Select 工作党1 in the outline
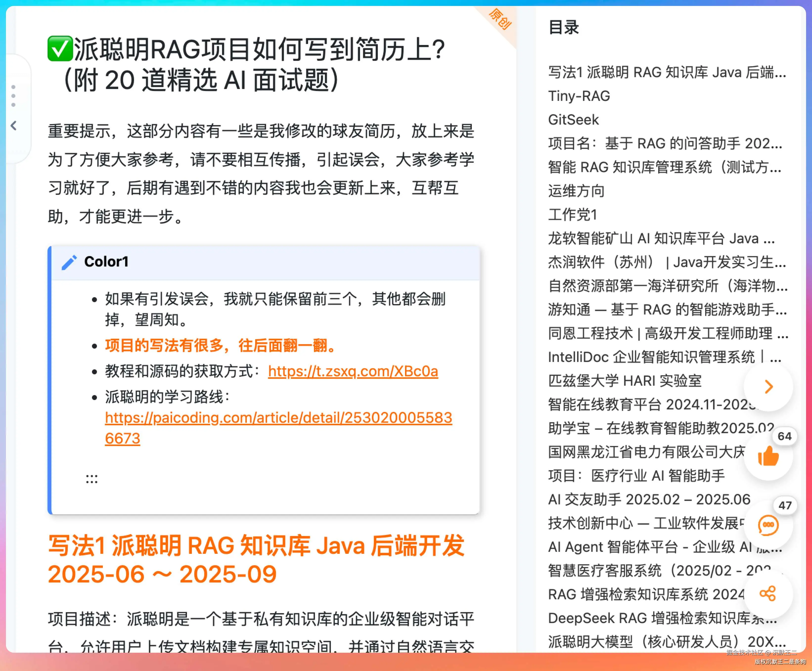The height and width of the screenshot is (671, 812). 573,215
